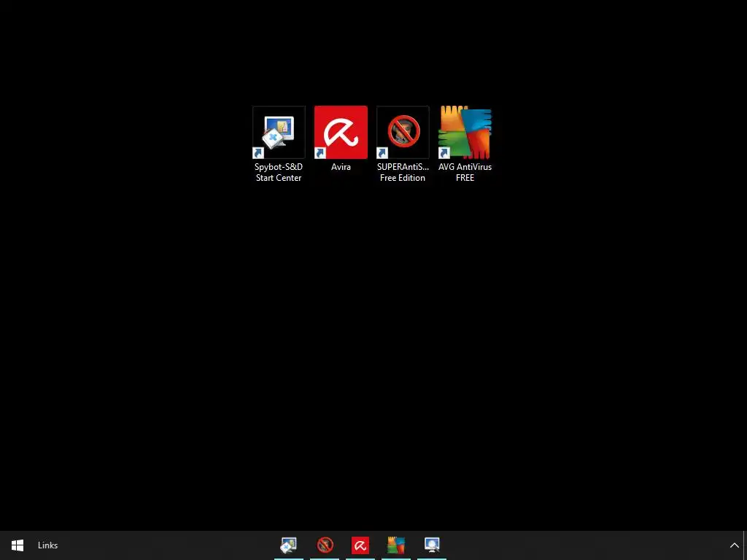
Task: Click the Show desktop strip at taskbar edge
Action: tap(745, 545)
